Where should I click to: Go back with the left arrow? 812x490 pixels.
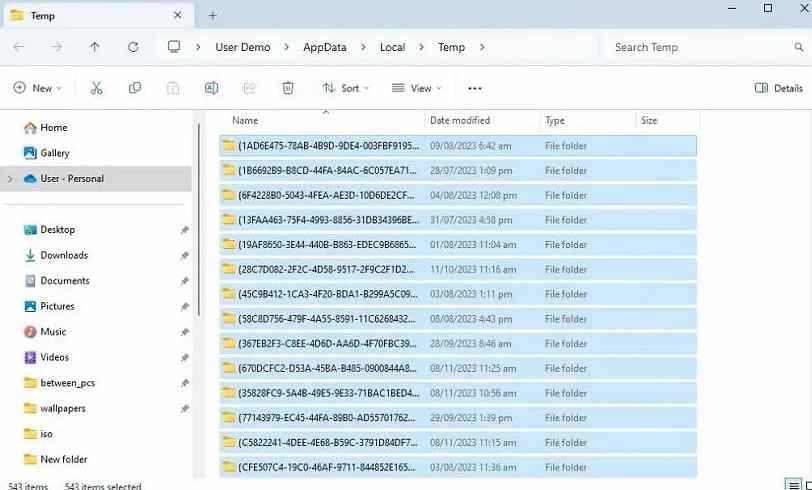[19, 47]
